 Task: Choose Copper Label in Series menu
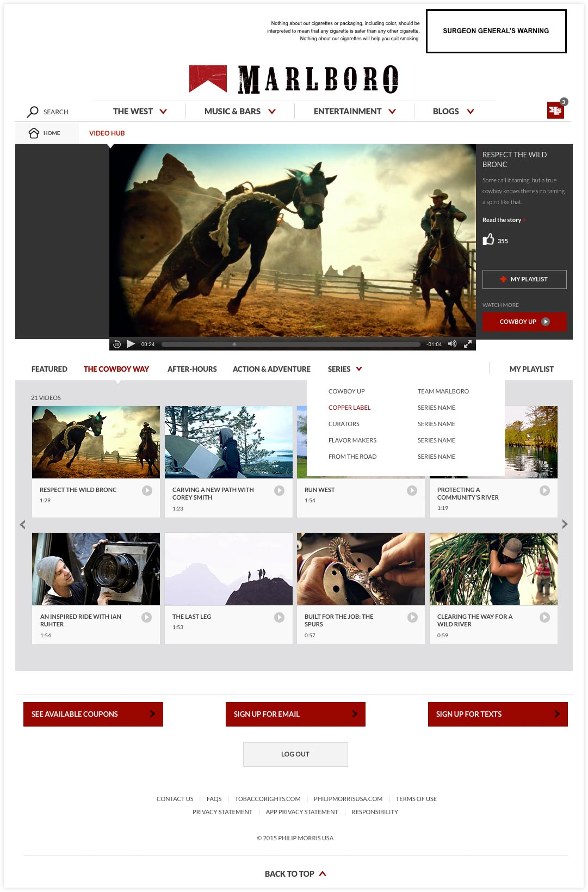point(349,408)
